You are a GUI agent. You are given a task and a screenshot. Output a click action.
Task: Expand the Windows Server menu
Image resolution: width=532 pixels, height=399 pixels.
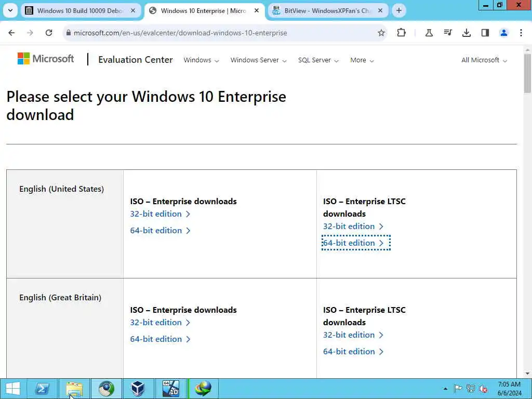coord(259,60)
